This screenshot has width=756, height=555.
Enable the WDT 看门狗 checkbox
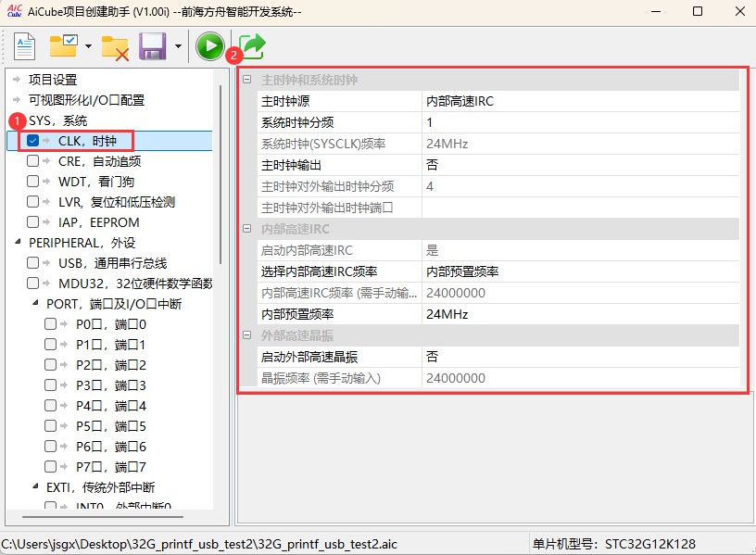[x=32, y=182]
